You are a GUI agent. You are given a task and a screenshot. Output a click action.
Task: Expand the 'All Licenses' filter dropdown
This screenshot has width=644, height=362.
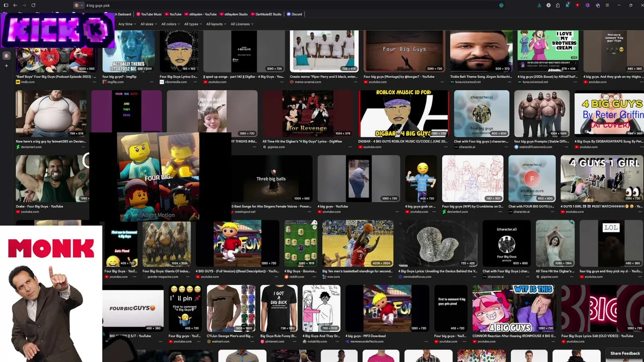[x=242, y=24]
